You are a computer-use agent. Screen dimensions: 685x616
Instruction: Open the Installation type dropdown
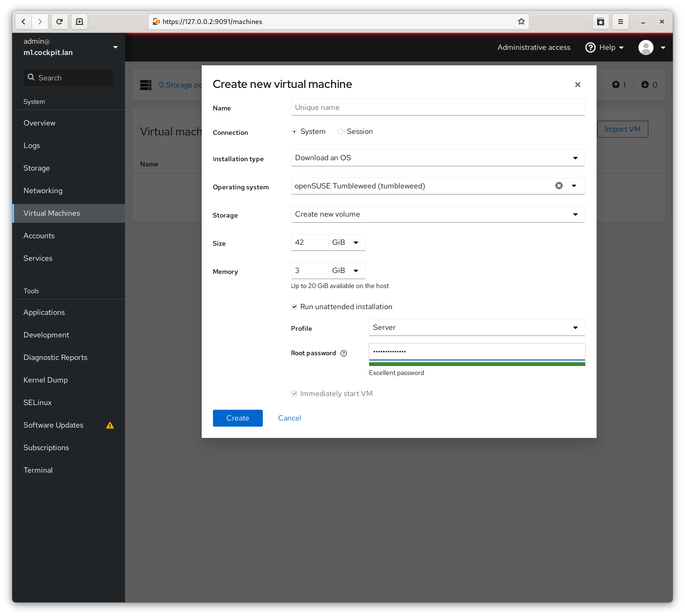tap(437, 158)
